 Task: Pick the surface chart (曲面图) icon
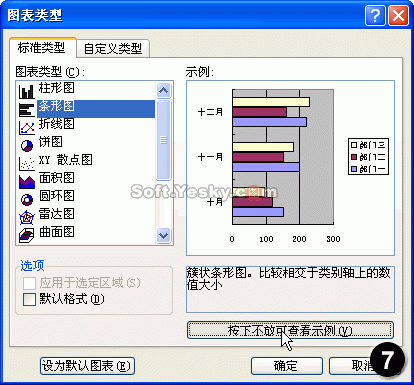click(27, 235)
